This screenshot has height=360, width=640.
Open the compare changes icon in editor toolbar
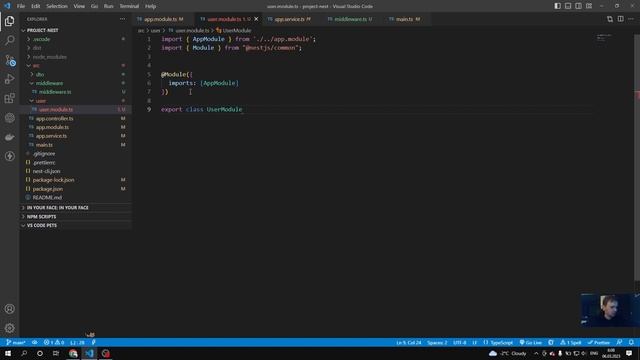tap(610, 19)
